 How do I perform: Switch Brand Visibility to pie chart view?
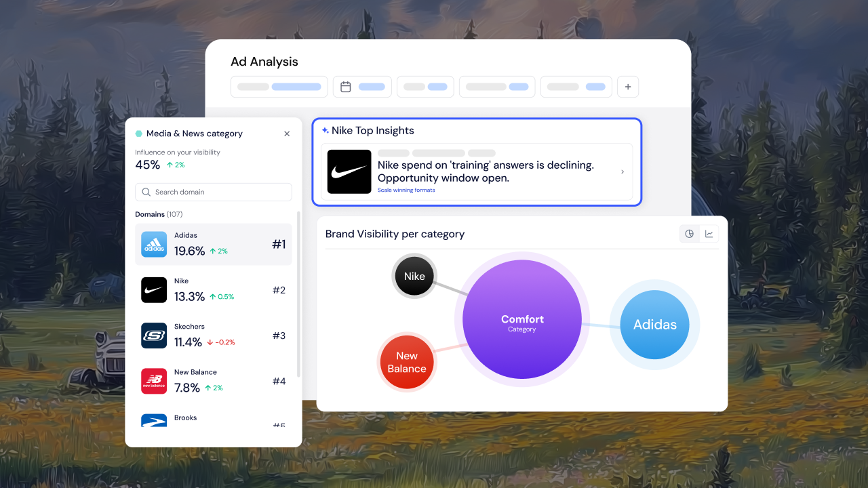tap(690, 234)
